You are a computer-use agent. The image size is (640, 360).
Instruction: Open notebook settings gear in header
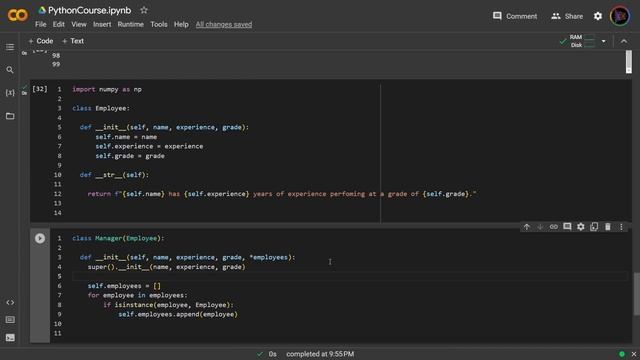(x=598, y=16)
